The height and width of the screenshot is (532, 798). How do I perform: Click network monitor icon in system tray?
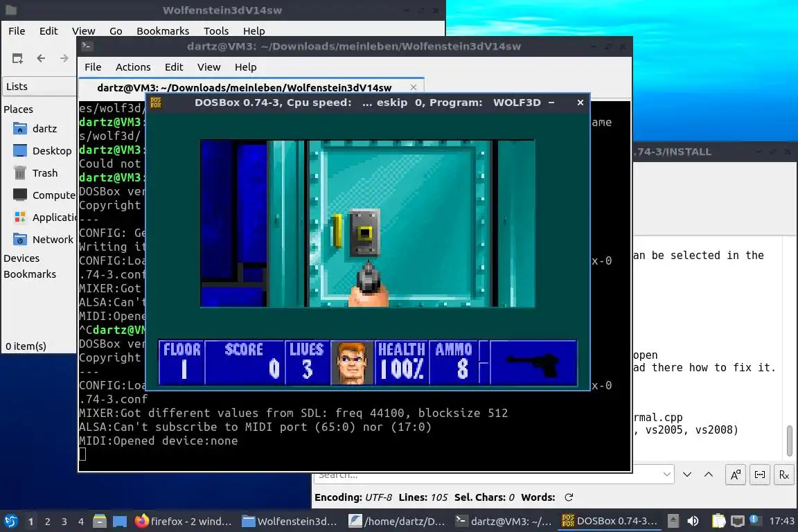tap(738, 521)
